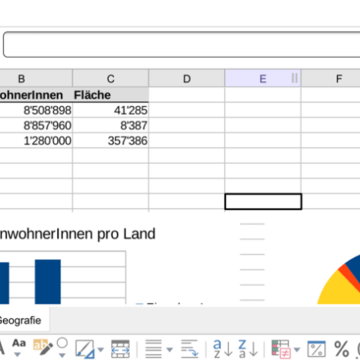The image size is (360, 360).
Task: Select column C header
Action: (111, 79)
